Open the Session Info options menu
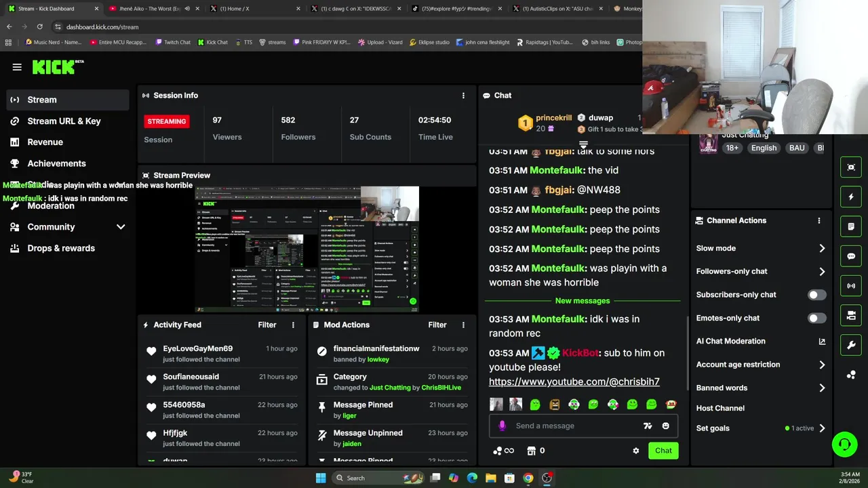This screenshot has width=868, height=488. [x=463, y=96]
